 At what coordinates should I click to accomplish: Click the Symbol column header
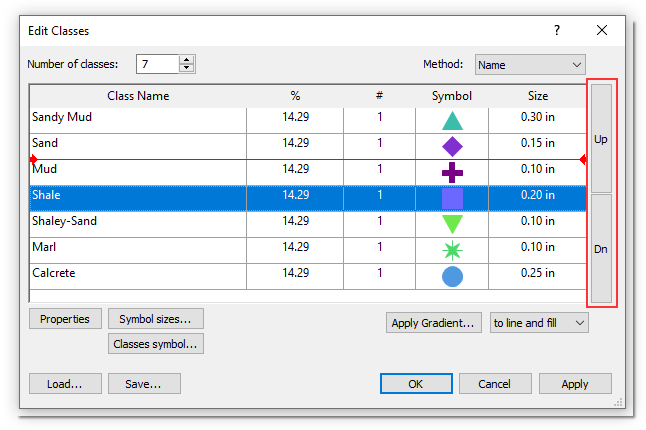[452, 96]
